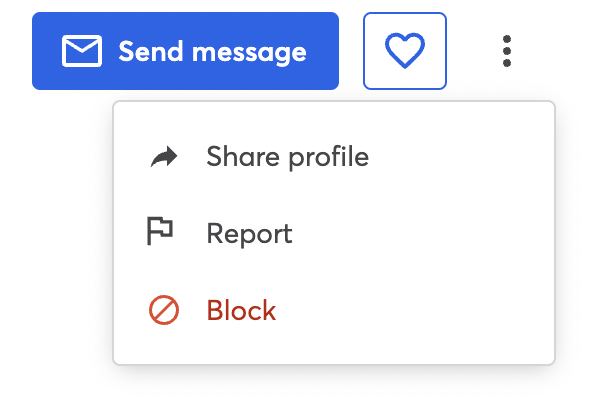Click the blue Send message button
This screenshot has height=414, width=596.
[x=185, y=51]
